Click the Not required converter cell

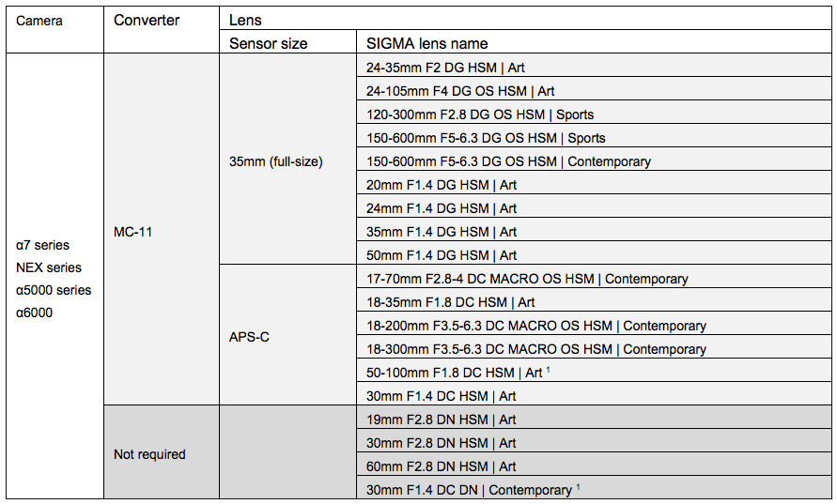point(149,454)
